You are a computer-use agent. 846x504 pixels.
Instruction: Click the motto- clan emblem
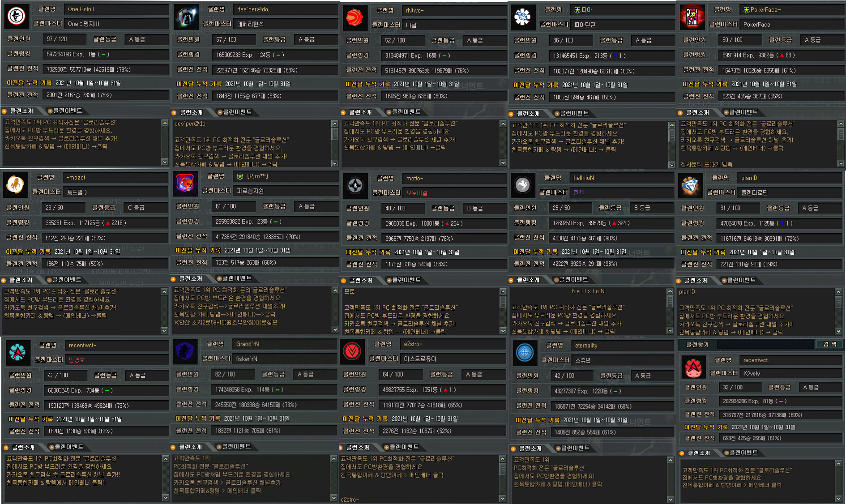click(355, 185)
